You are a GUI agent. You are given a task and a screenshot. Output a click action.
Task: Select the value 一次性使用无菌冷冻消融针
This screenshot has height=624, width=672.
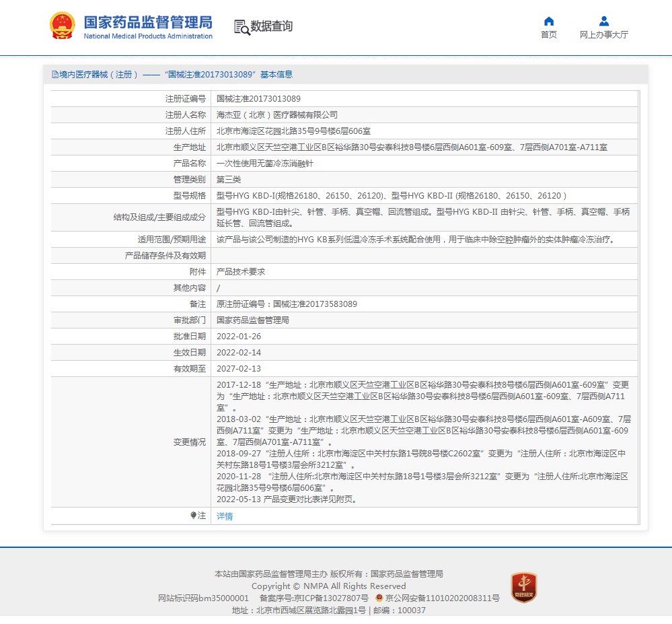click(x=265, y=164)
